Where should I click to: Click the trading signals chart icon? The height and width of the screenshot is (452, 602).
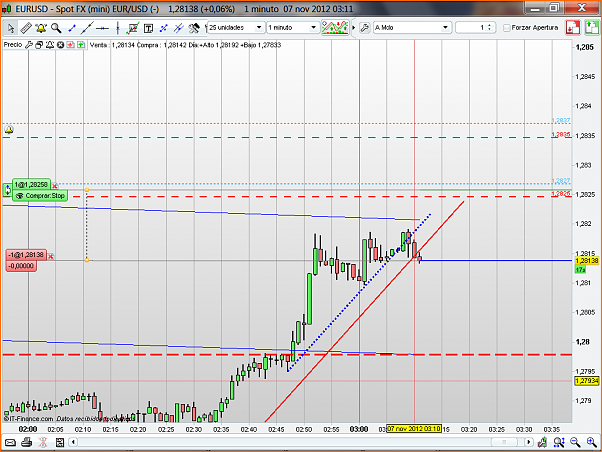pyautogui.click(x=335, y=28)
